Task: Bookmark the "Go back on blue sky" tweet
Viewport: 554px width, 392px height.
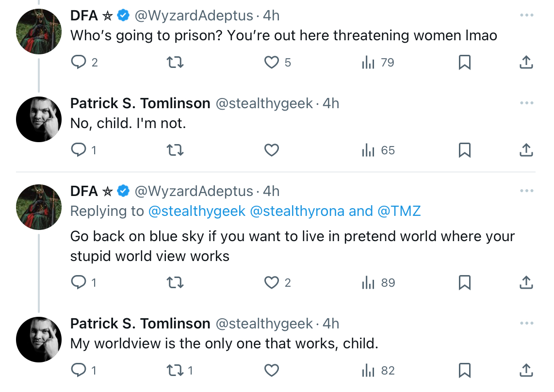Action: click(464, 283)
